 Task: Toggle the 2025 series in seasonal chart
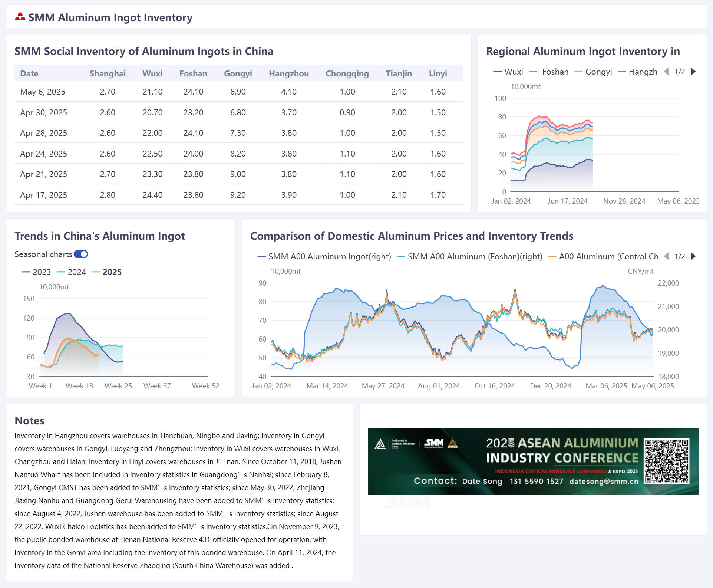(x=107, y=272)
